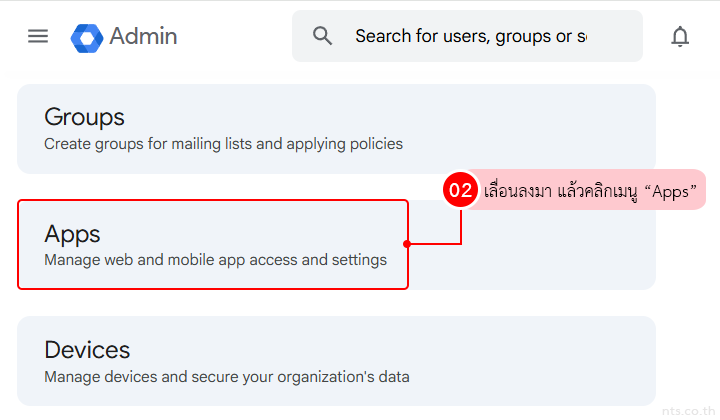Screen dimensions: 720x420
Task: Click the pink Thai instruction callout label
Action: [x=590, y=190]
